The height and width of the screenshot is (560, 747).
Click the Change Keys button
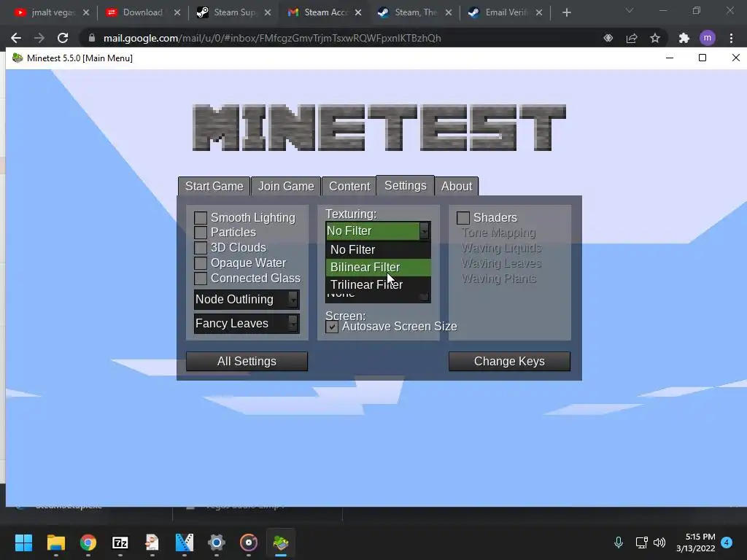[x=509, y=362]
